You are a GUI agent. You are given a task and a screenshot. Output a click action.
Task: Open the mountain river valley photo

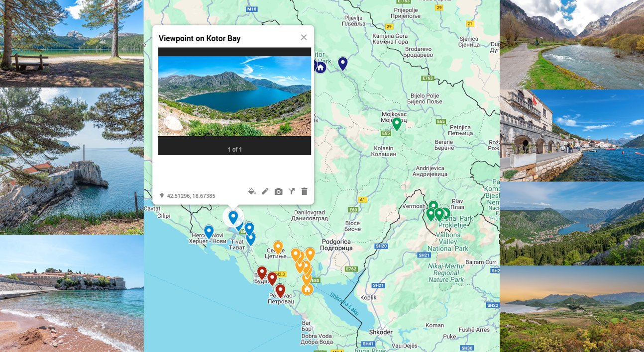click(572, 45)
